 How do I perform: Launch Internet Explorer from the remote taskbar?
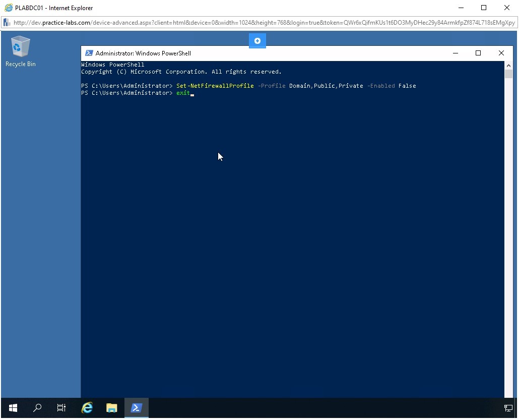tap(87, 408)
